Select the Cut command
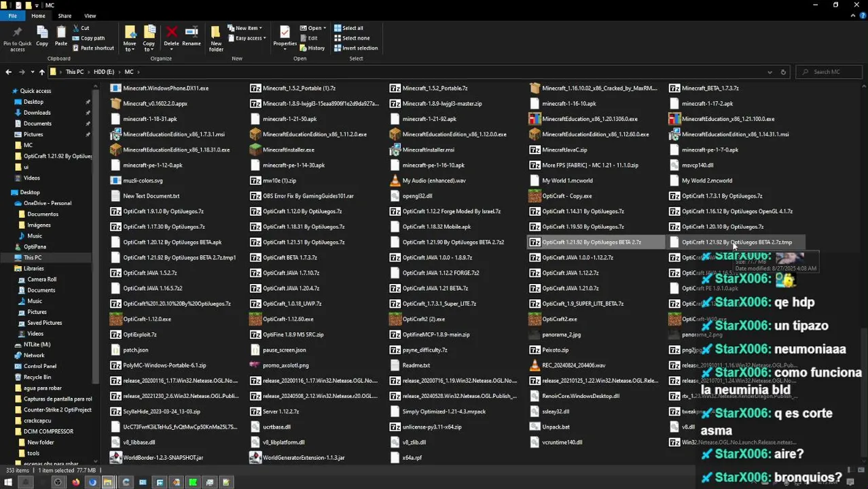Image resolution: width=868 pixels, height=489 pixels. tap(80, 29)
